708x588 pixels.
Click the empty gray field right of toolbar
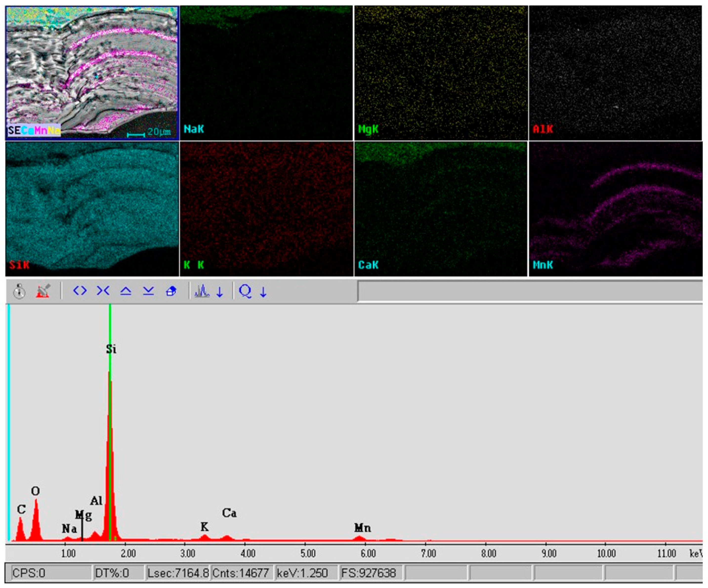[x=530, y=291]
